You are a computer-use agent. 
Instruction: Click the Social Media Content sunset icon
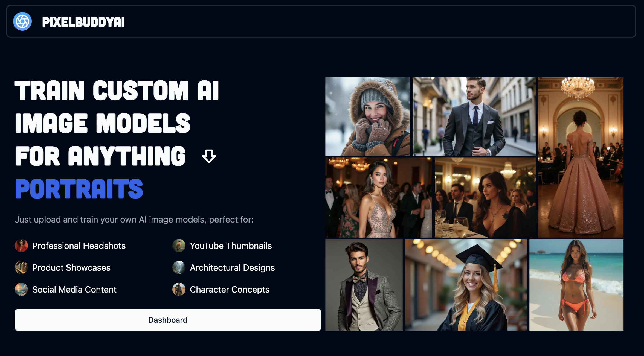[x=21, y=289]
